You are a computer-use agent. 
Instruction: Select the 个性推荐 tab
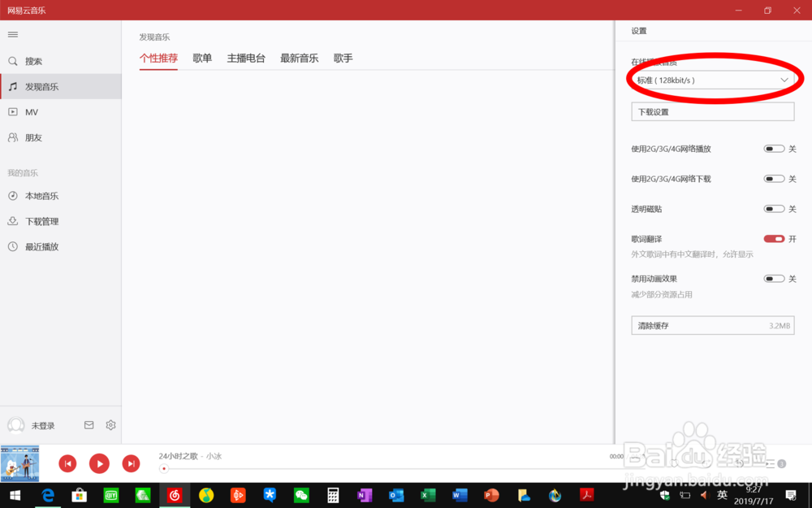coord(158,58)
